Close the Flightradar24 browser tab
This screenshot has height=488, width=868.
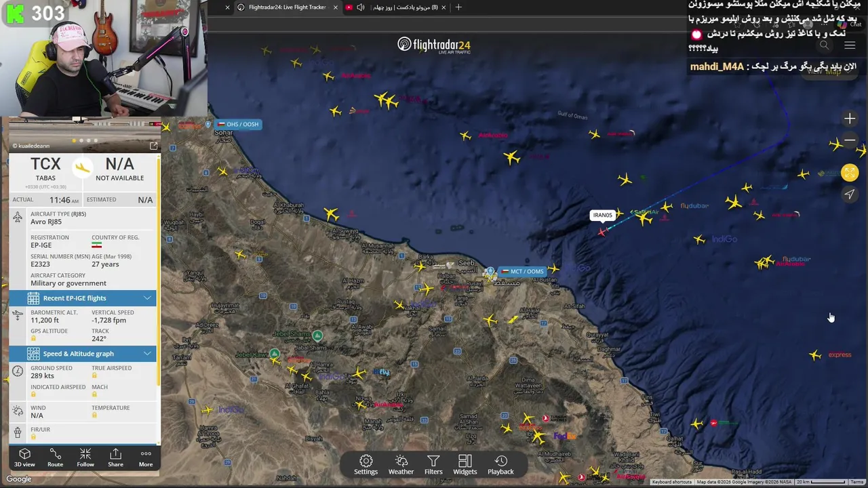pyautogui.click(x=336, y=7)
